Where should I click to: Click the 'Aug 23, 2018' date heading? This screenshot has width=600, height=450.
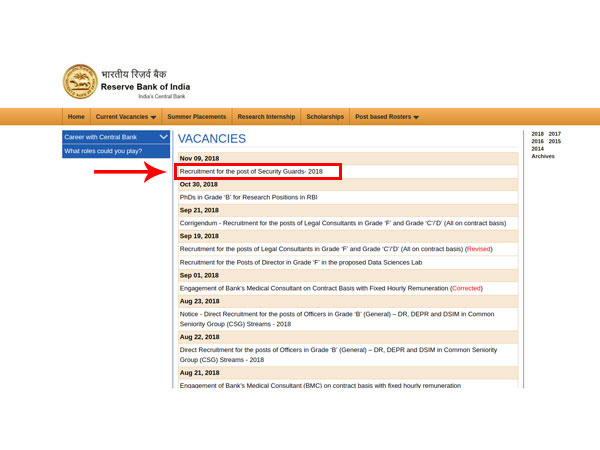[199, 301]
